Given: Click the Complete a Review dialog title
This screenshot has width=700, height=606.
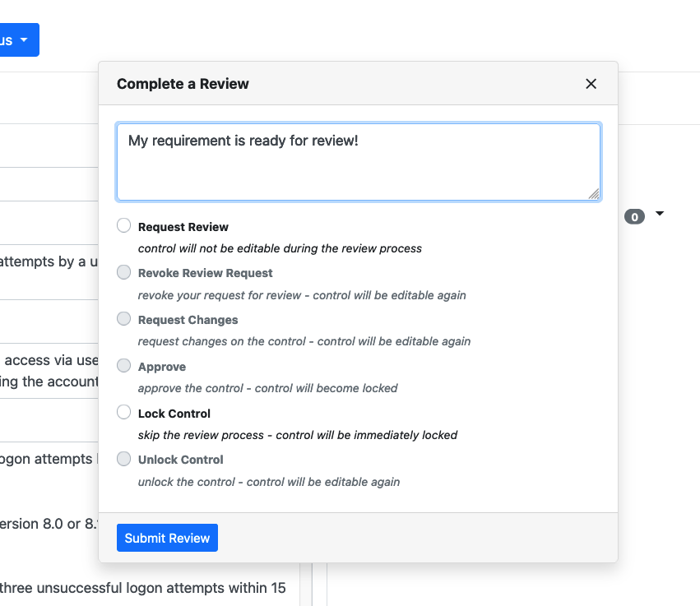Looking at the screenshot, I should (183, 84).
